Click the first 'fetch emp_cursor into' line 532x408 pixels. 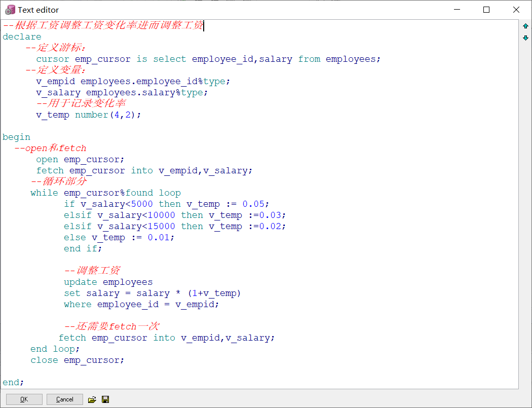tap(144, 171)
